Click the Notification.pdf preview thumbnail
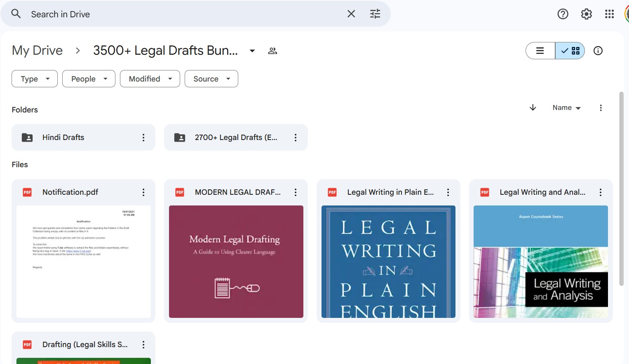This screenshot has width=629, height=364. 84,261
